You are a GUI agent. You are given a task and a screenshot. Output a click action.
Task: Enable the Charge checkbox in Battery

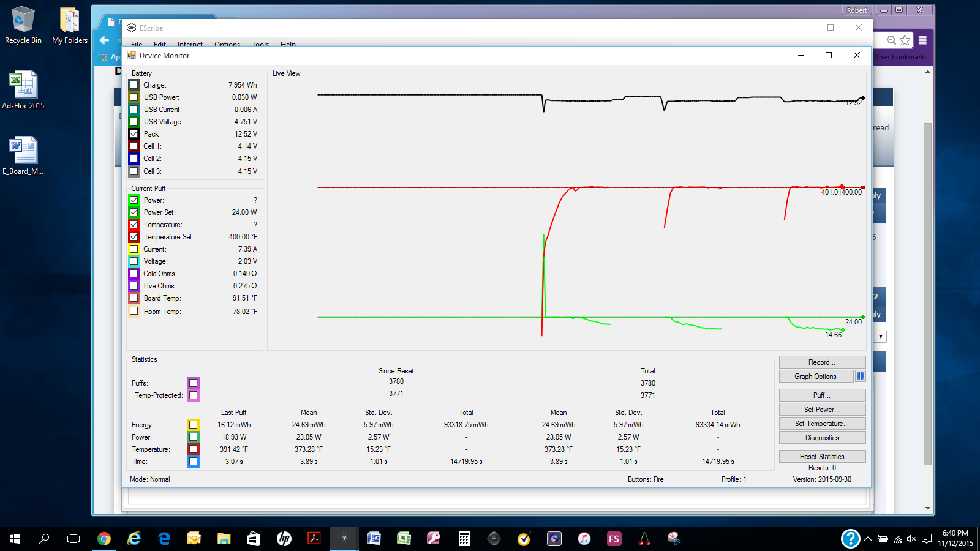point(134,85)
